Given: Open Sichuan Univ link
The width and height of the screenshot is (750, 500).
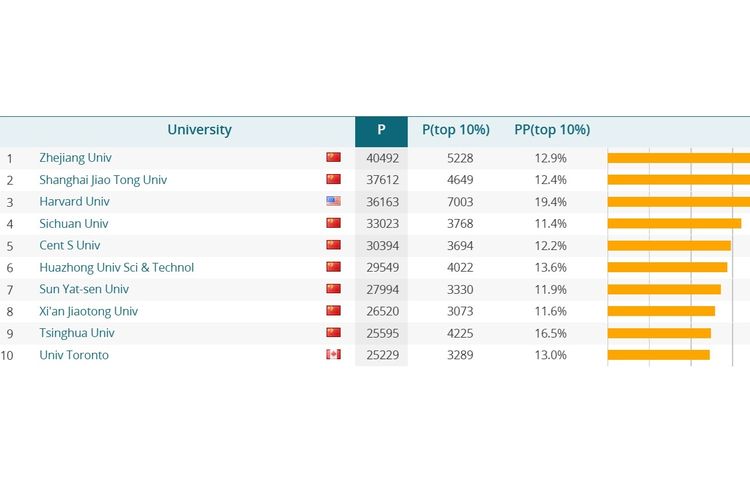Looking at the screenshot, I should 74,223.
